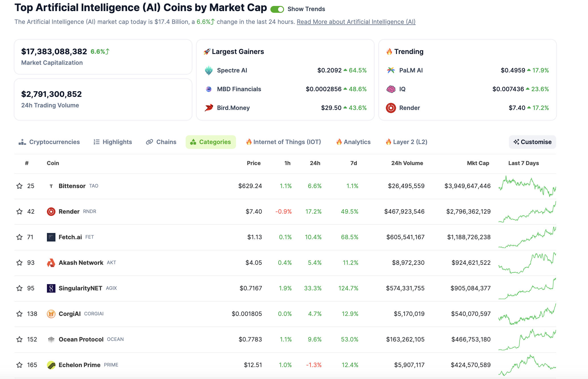Switch to the Highlights tab
Screen dimensions: 588x379
113,142
